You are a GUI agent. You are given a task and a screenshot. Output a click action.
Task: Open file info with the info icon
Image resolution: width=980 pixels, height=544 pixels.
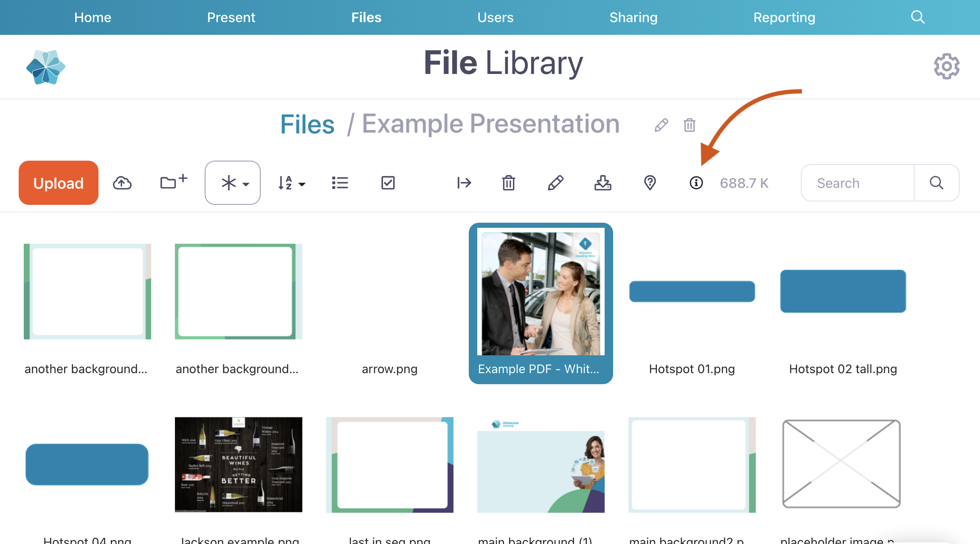696,183
